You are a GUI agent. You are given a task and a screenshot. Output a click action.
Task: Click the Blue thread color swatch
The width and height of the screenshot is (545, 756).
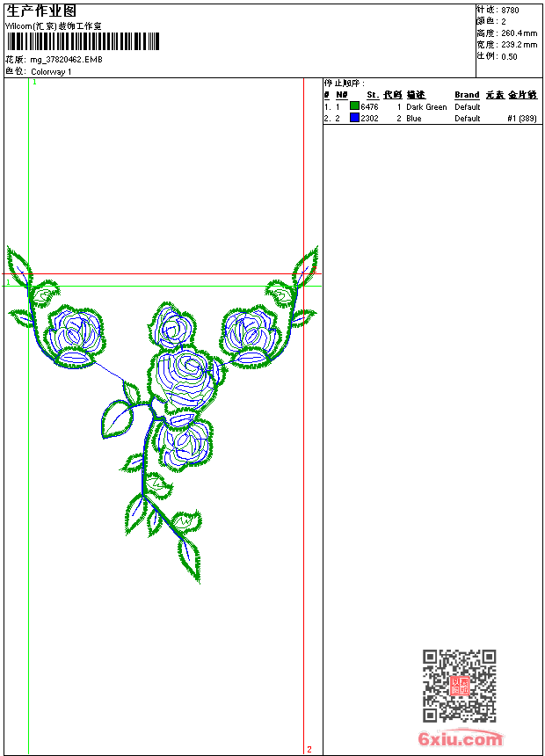[x=354, y=118]
